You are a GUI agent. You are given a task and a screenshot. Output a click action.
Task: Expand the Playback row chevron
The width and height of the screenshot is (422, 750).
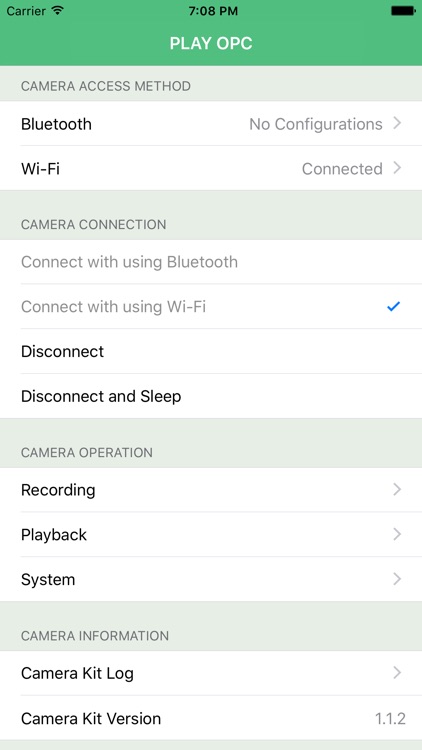click(x=397, y=534)
